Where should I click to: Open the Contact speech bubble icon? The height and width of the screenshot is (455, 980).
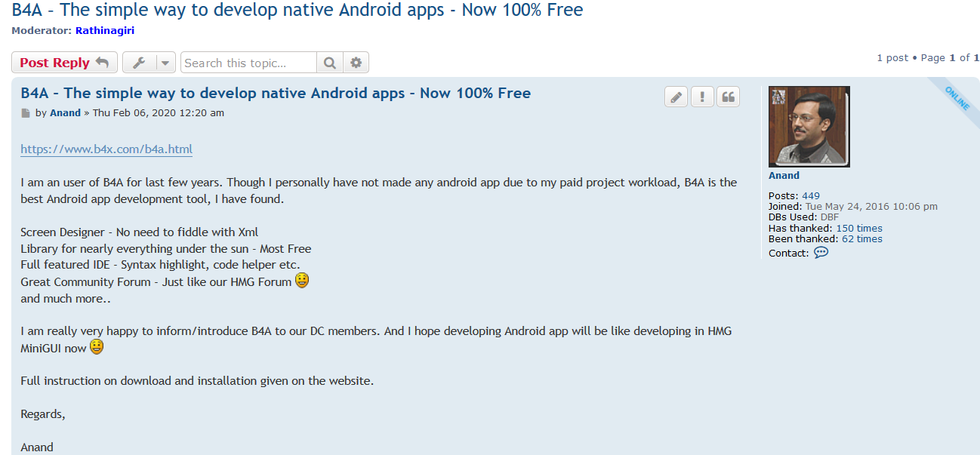pyautogui.click(x=821, y=252)
